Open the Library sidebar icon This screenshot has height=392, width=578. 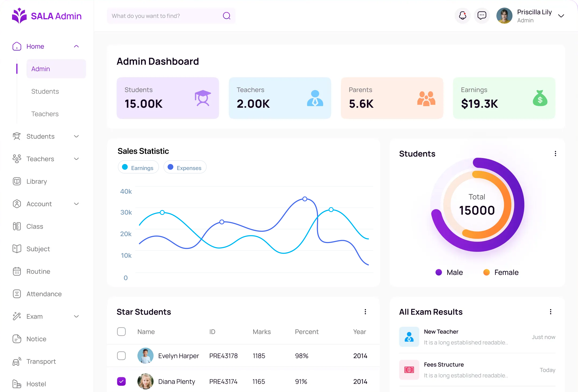click(x=17, y=181)
